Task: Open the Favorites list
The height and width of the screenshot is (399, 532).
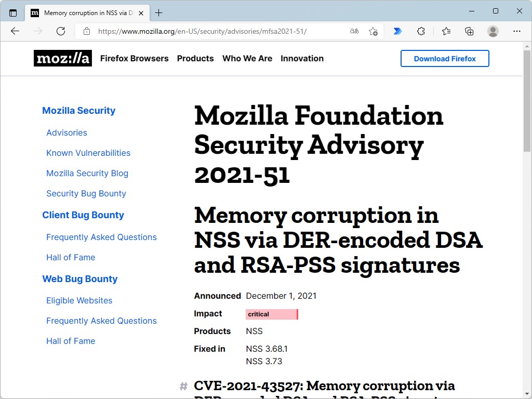Action: coord(446,31)
